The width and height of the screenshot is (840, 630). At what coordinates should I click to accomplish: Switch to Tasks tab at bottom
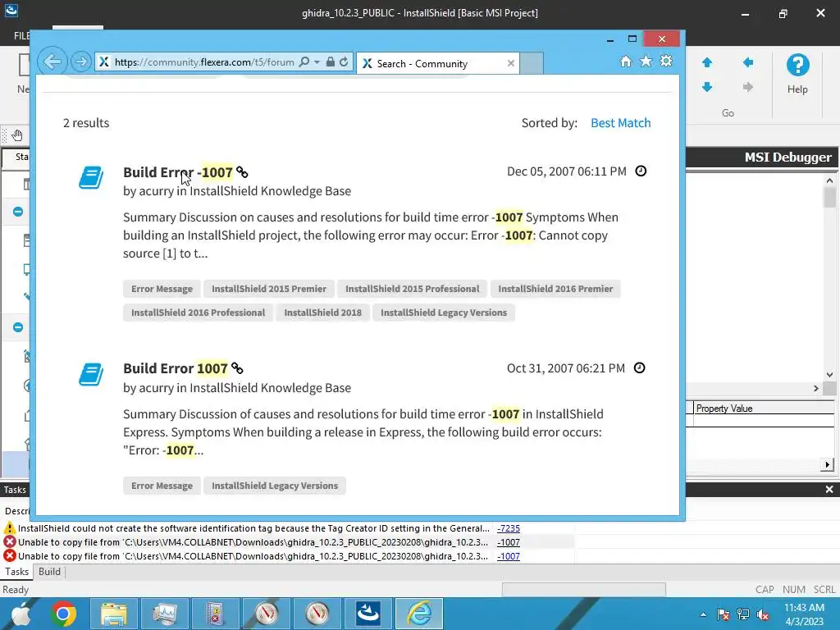pos(16,572)
